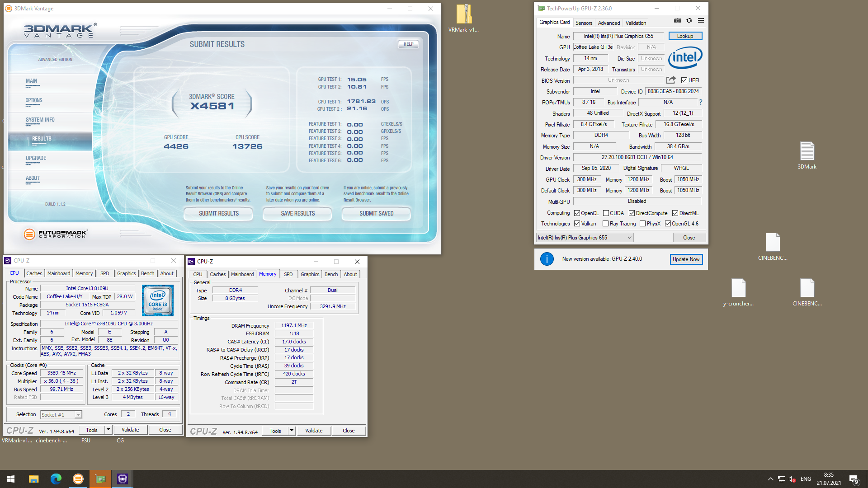Select the CINEBENC file beside y-cruncher

click(807, 292)
